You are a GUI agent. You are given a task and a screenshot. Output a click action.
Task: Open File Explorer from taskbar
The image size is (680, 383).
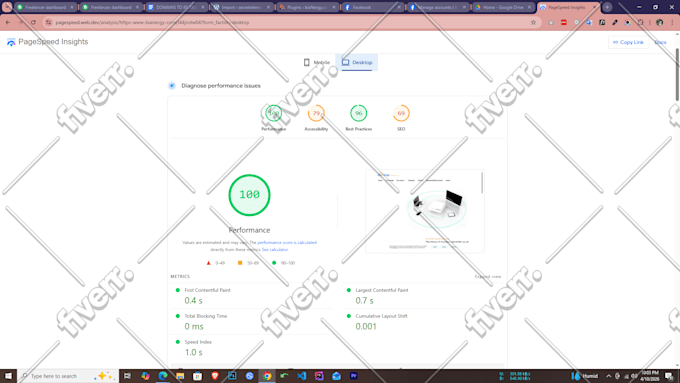click(x=180, y=376)
